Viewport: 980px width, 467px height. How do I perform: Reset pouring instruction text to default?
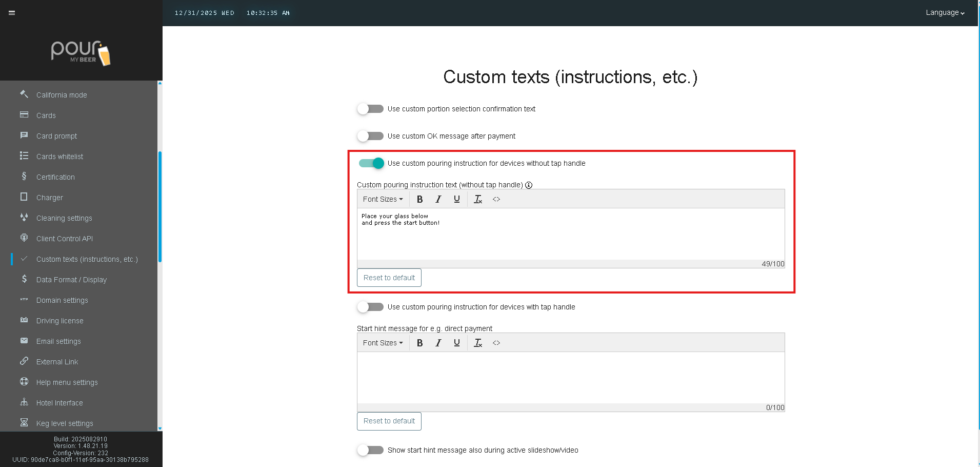pos(389,278)
